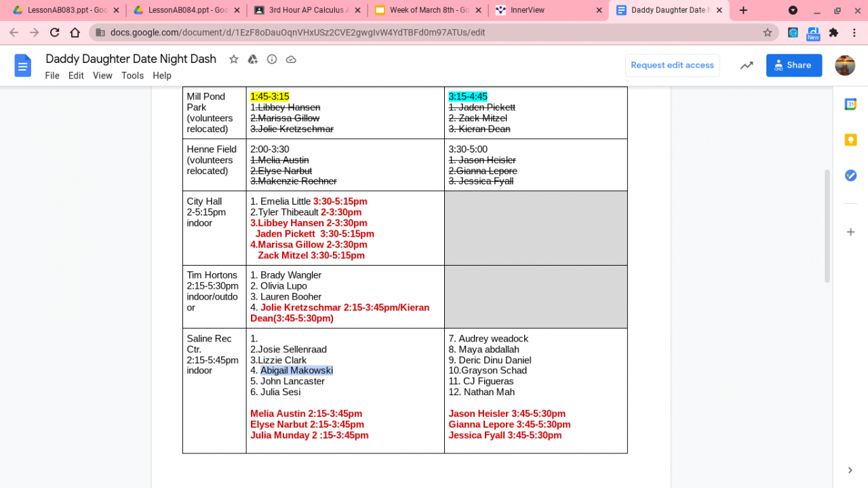Click the name Deric Dinu Daniel
Viewport: 868px width, 488px height.
pyautogui.click(x=495, y=361)
